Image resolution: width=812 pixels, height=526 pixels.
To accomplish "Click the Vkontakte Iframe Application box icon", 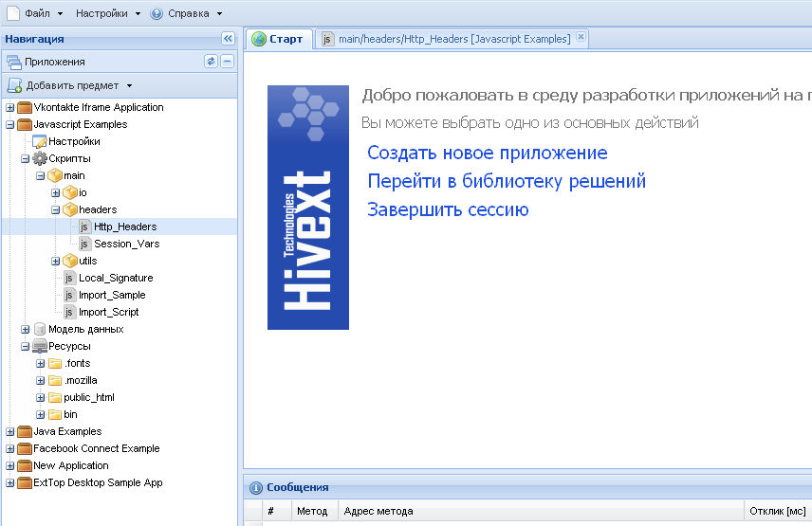I will click(x=25, y=108).
